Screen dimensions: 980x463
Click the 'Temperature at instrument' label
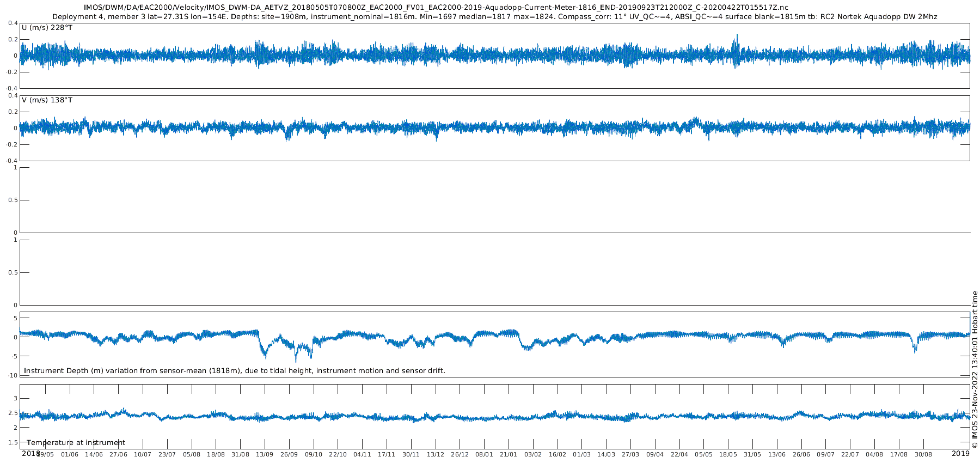coord(76,443)
